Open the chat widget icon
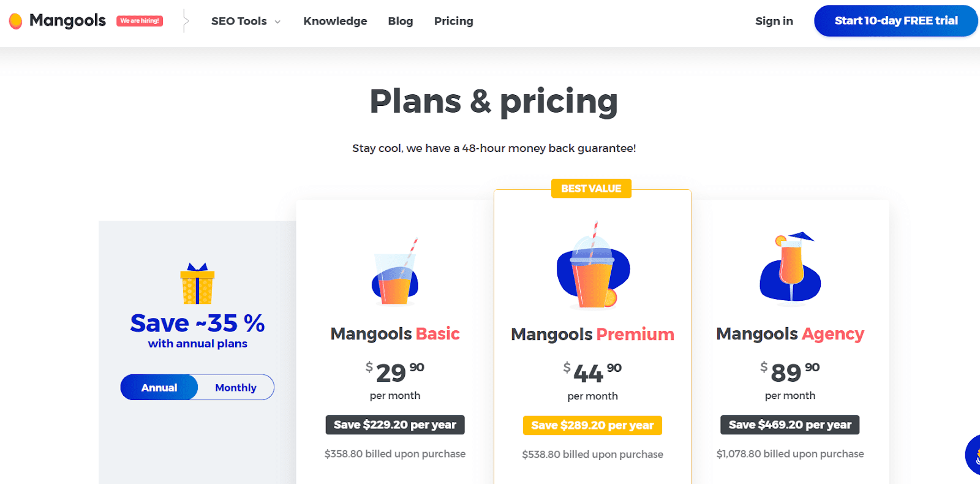 point(973,455)
